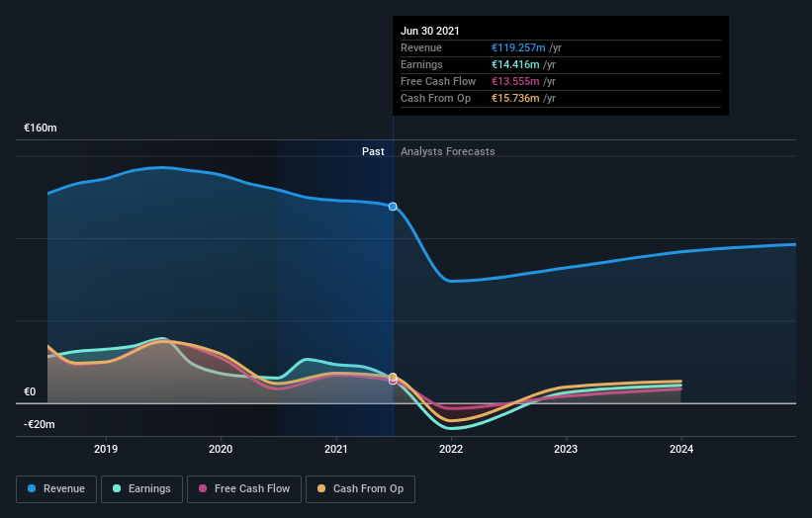Toggle the Cash From Op legend button

coord(360,489)
